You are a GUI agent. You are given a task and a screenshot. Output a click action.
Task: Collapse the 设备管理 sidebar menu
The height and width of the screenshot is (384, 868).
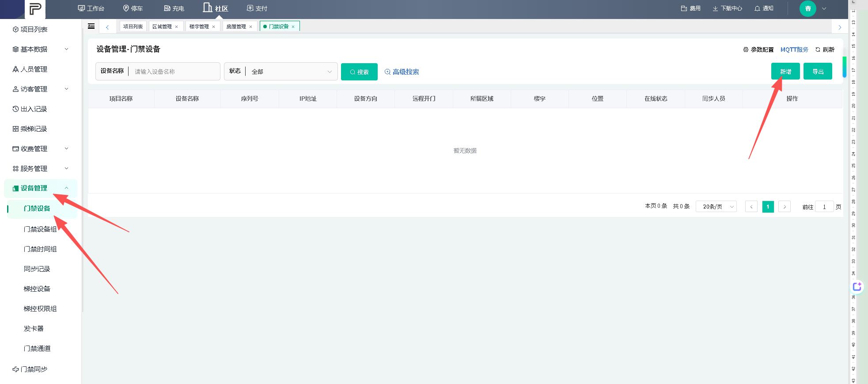point(41,188)
